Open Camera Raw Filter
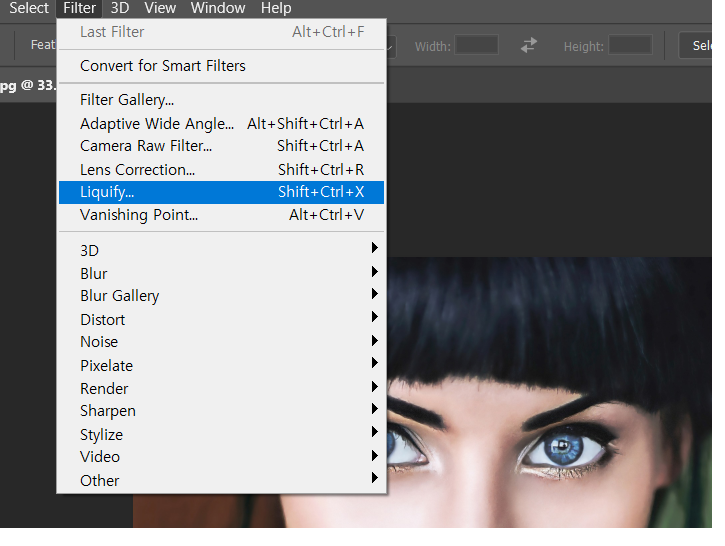 (x=221, y=146)
